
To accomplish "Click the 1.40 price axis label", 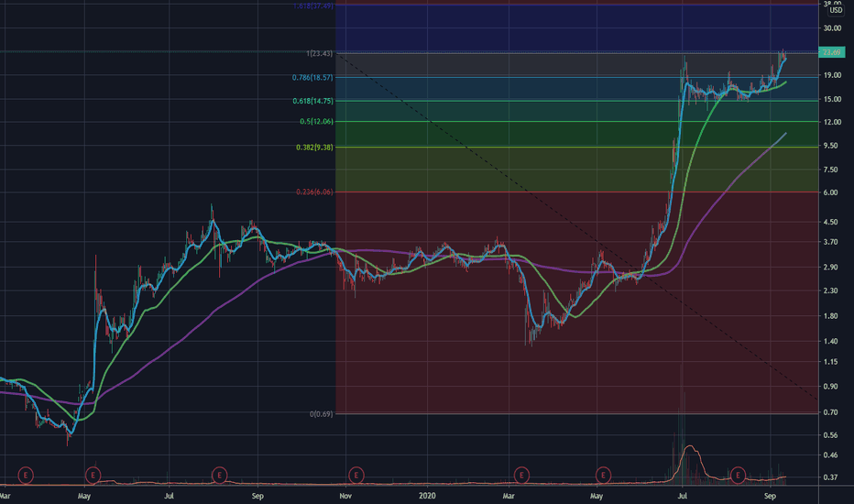I will pos(830,342).
